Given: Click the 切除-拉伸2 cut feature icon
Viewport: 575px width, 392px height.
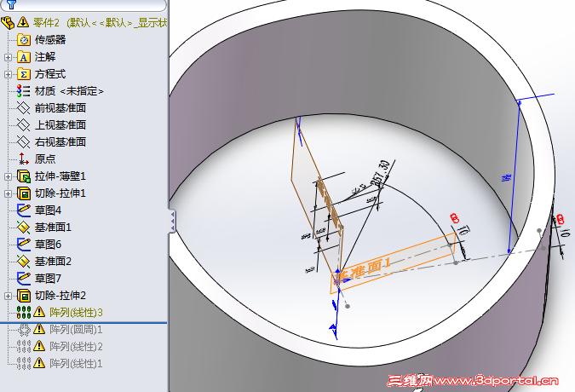Looking at the screenshot, I should pos(24,296).
